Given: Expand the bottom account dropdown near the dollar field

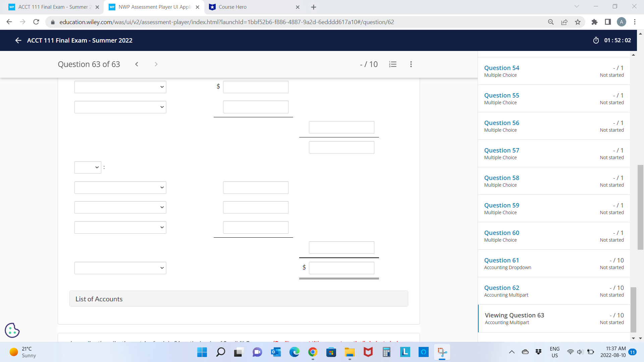Looking at the screenshot, I should [120, 268].
